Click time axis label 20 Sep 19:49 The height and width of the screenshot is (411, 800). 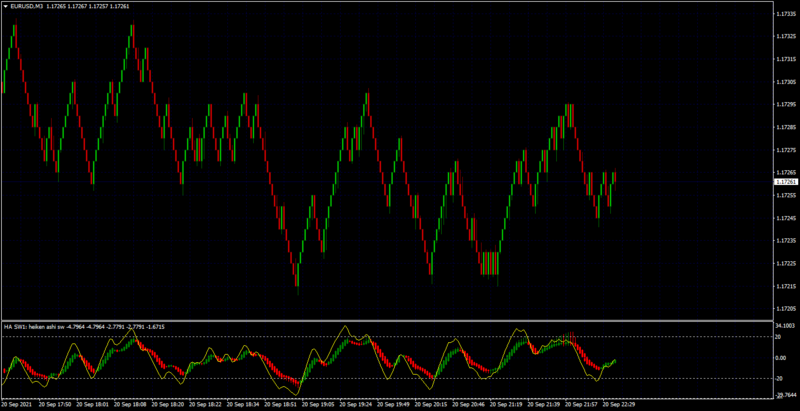(x=393, y=404)
